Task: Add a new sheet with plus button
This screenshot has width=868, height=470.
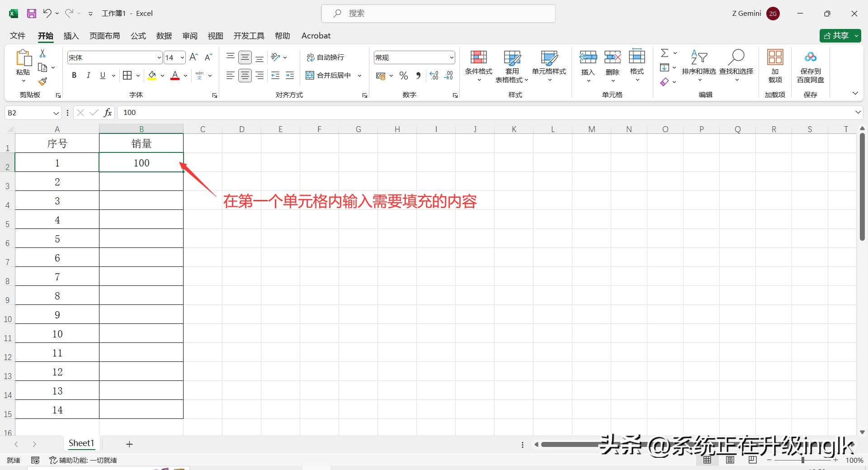Action: click(x=129, y=444)
